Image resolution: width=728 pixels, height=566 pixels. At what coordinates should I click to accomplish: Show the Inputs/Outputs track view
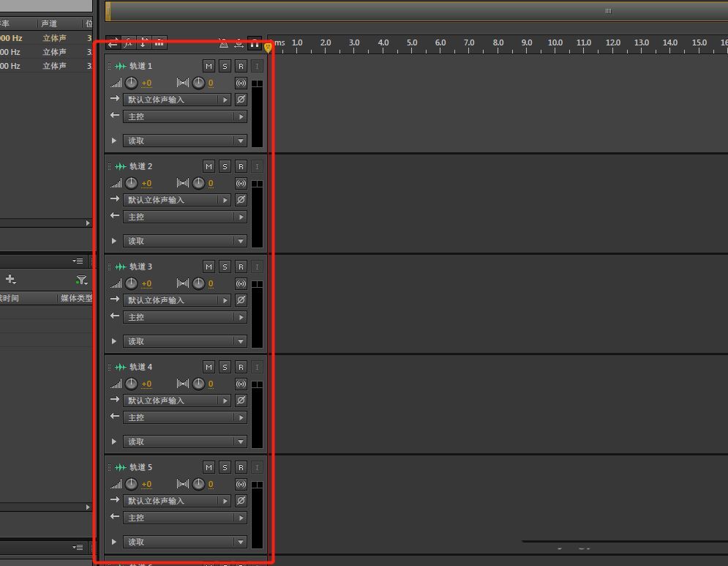(113, 43)
